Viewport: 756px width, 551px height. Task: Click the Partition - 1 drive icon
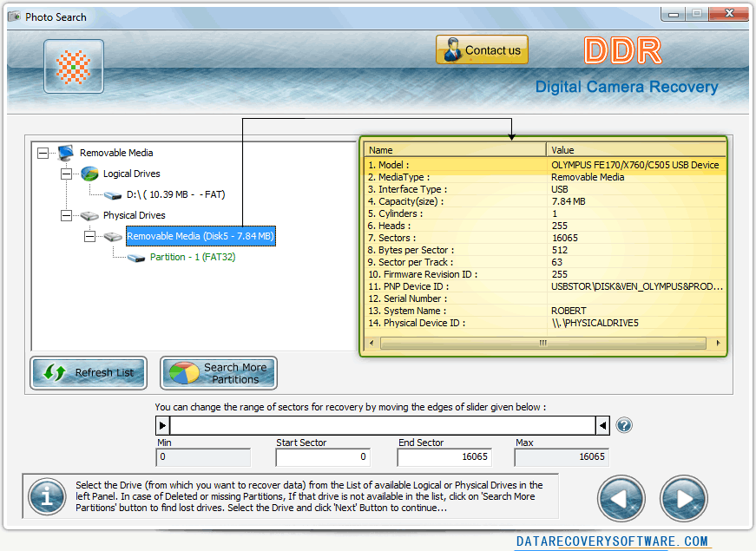pyautogui.click(x=136, y=258)
